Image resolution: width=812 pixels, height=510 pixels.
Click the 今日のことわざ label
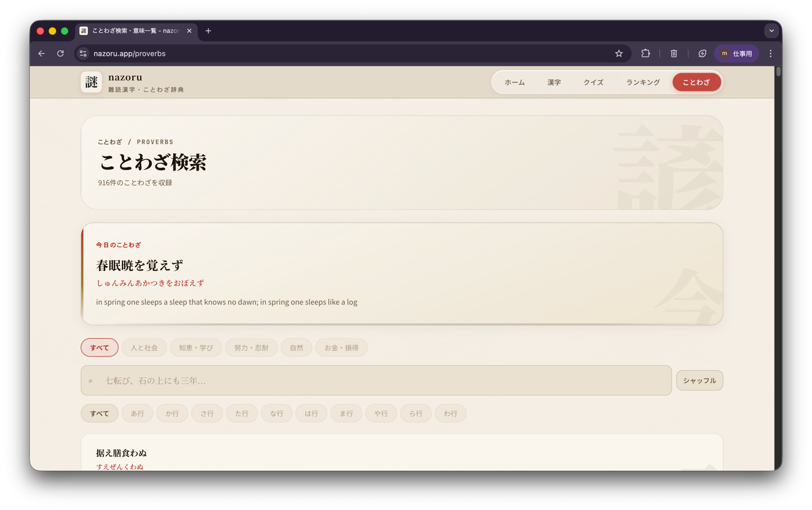(x=118, y=245)
